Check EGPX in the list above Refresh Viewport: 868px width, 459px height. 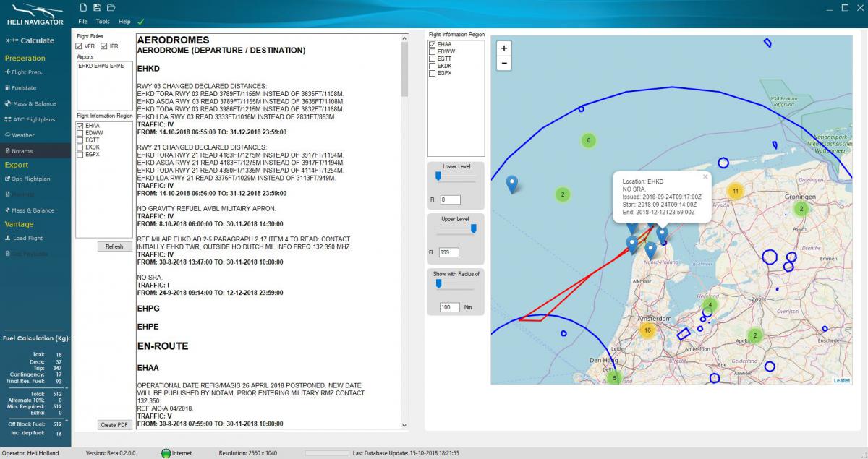tap(80, 154)
